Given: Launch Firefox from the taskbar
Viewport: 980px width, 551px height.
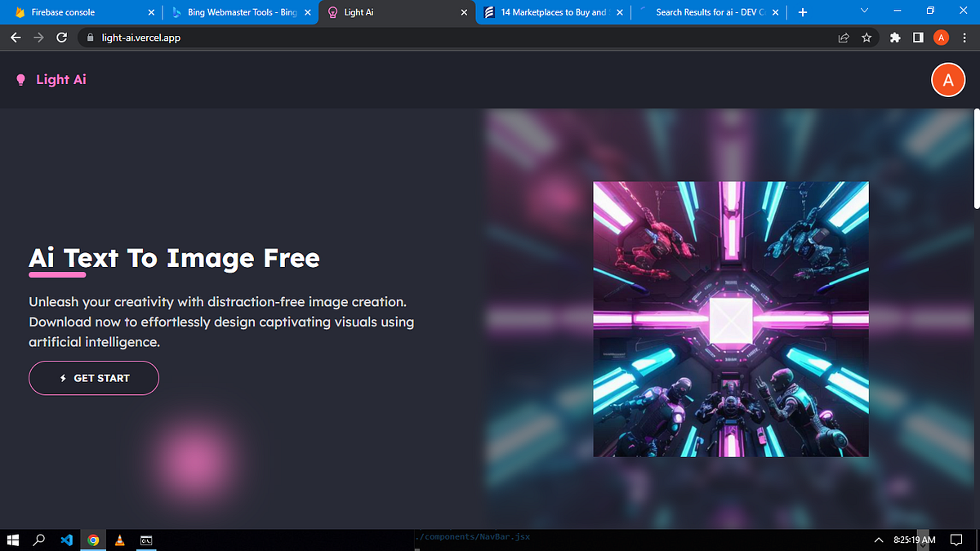Looking at the screenshot, I should tap(120, 540).
